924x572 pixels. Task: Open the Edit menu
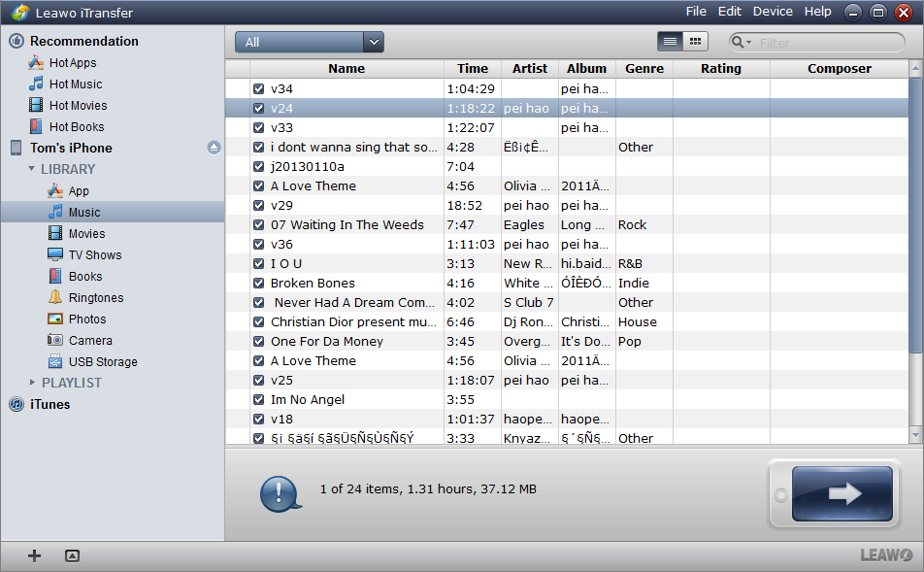[730, 12]
